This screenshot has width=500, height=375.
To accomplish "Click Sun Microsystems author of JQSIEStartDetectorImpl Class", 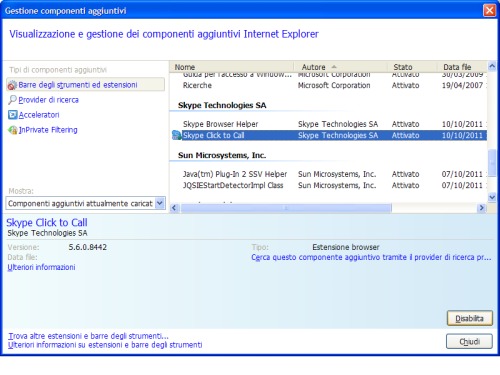I will point(337,185).
